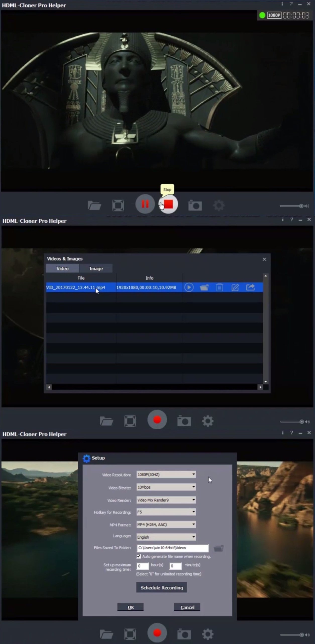The image size is (315, 644).
Task: Expand the Hotkey for Recording dropdown
Action: tap(166, 512)
